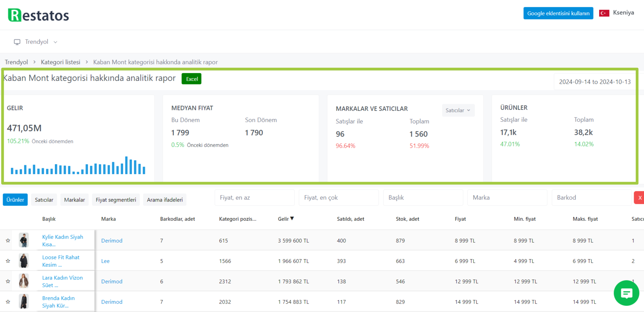644x312 pixels.
Task: Star the Lara Kadın Vizon product
Action: (8, 281)
